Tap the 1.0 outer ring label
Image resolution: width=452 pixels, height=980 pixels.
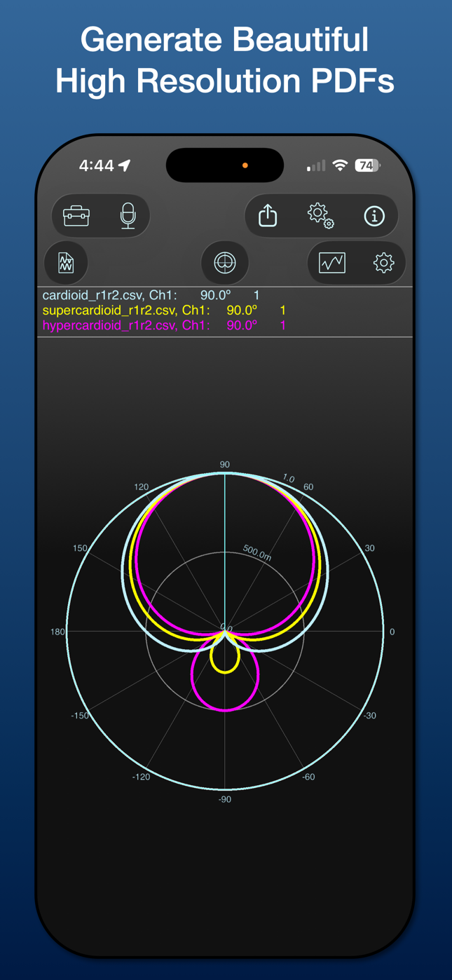pyautogui.click(x=289, y=478)
